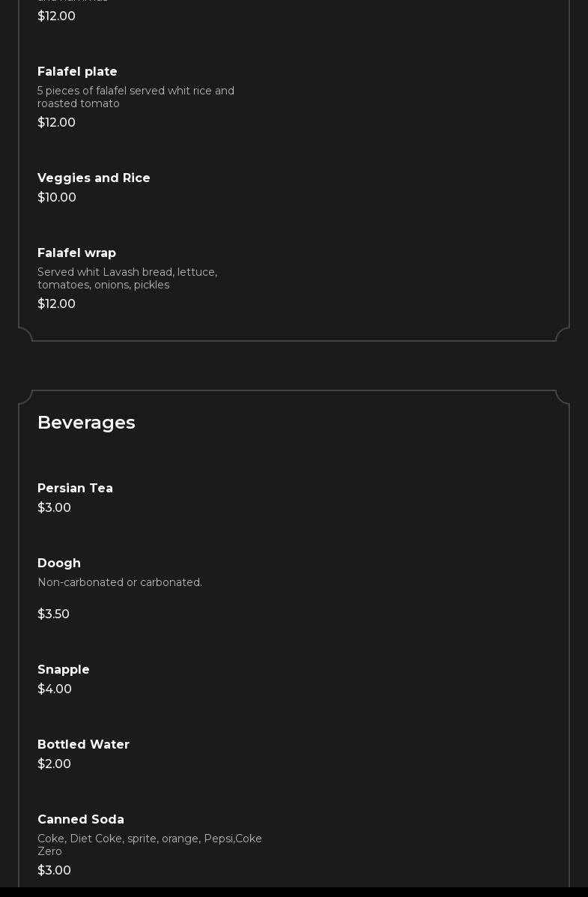Open the Canned Soda item

[81, 820]
